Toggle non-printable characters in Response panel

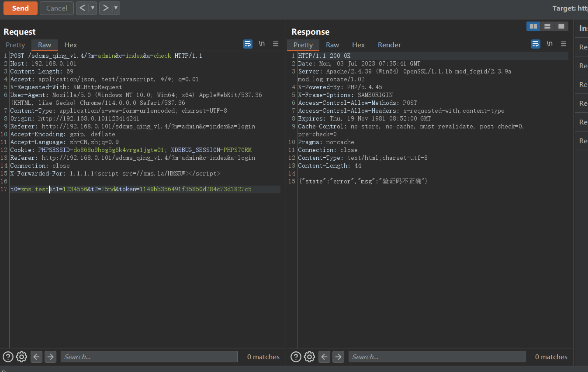click(549, 44)
